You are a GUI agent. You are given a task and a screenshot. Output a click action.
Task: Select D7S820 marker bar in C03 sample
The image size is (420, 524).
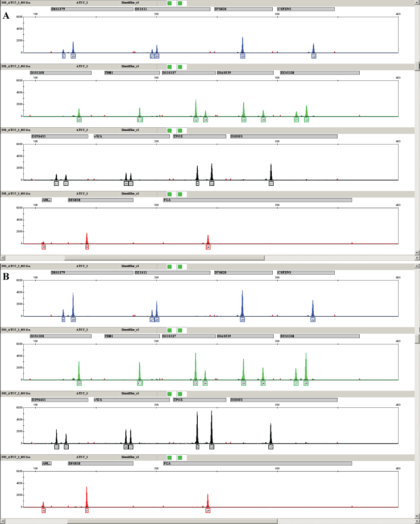(x=243, y=272)
